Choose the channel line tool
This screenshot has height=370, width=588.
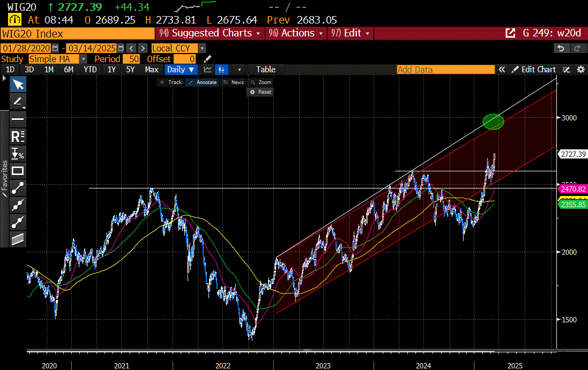coord(18,222)
